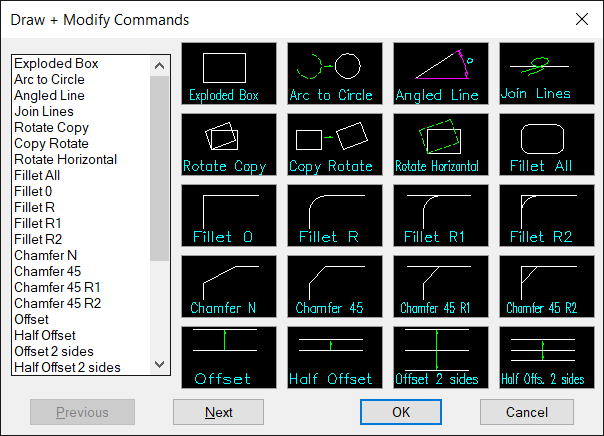Click the list scrollbar down arrow
This screenshot has height=436, width=604.
coord(159,364)
